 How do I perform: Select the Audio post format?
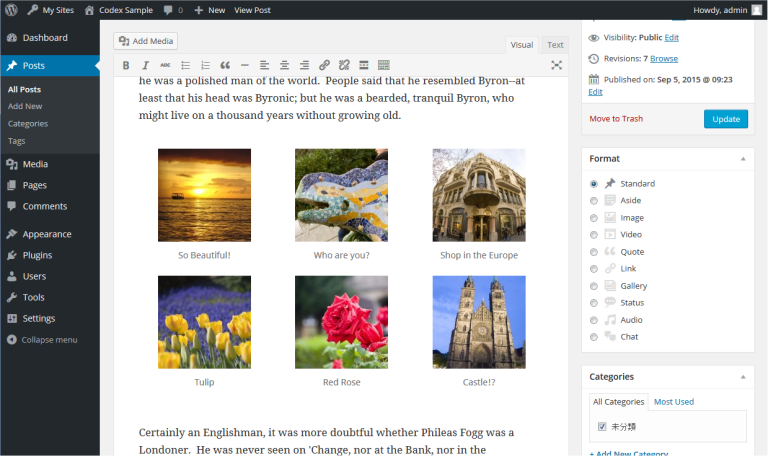point(594,320)
